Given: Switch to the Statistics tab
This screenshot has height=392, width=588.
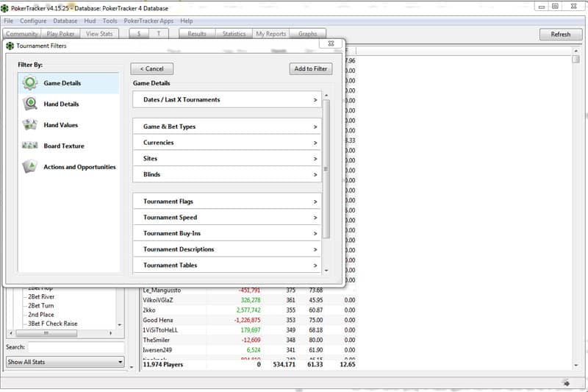Looking at the screenshot, I should coord(234,34).
